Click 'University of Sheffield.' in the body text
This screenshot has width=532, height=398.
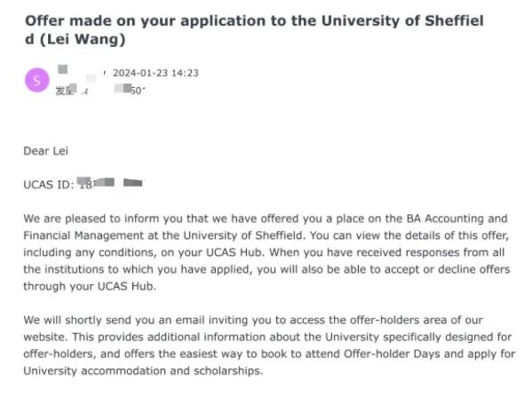click(244, 235)
